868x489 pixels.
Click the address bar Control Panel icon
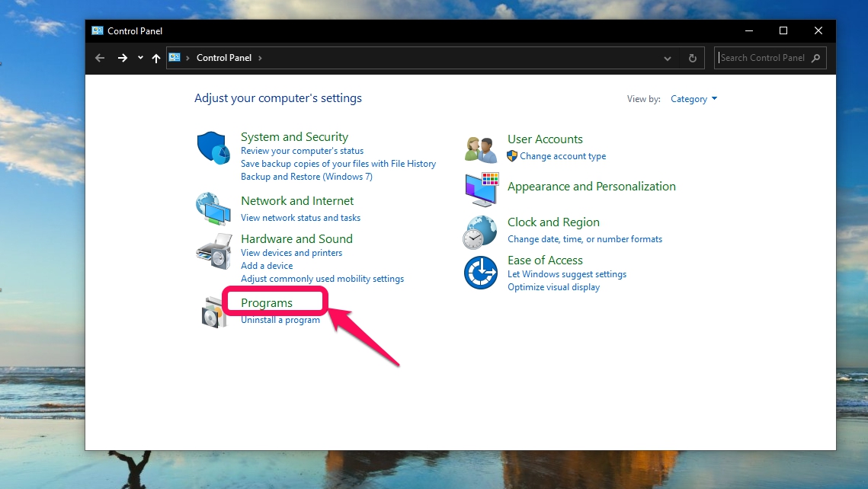click(175, 58)
